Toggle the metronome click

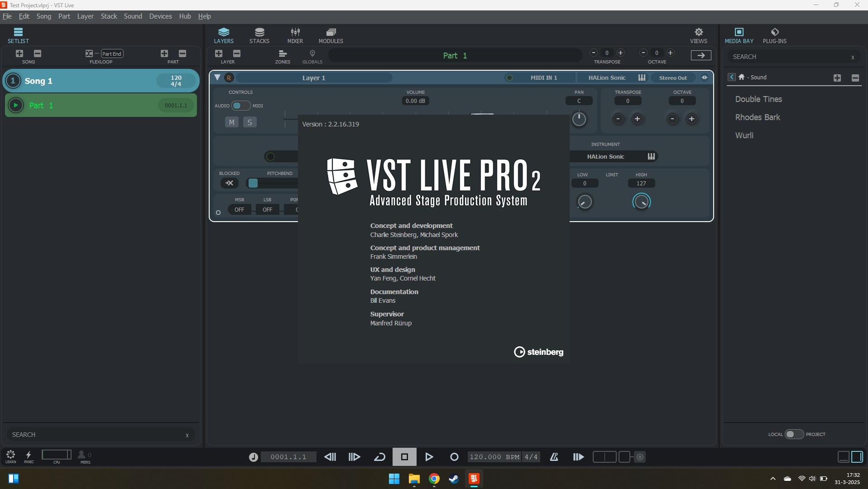click(x=554, y=457)
